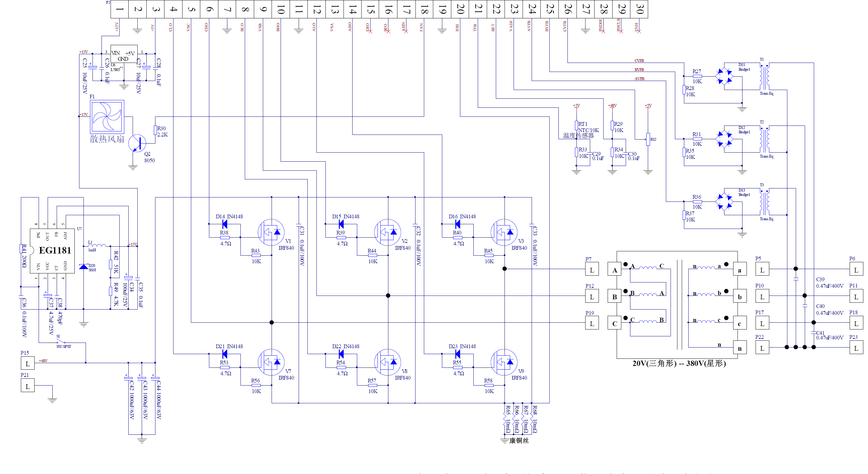Screen dimensions: 868x474
Task: Click the R41 200Ω label
Action: pos(24,256)
